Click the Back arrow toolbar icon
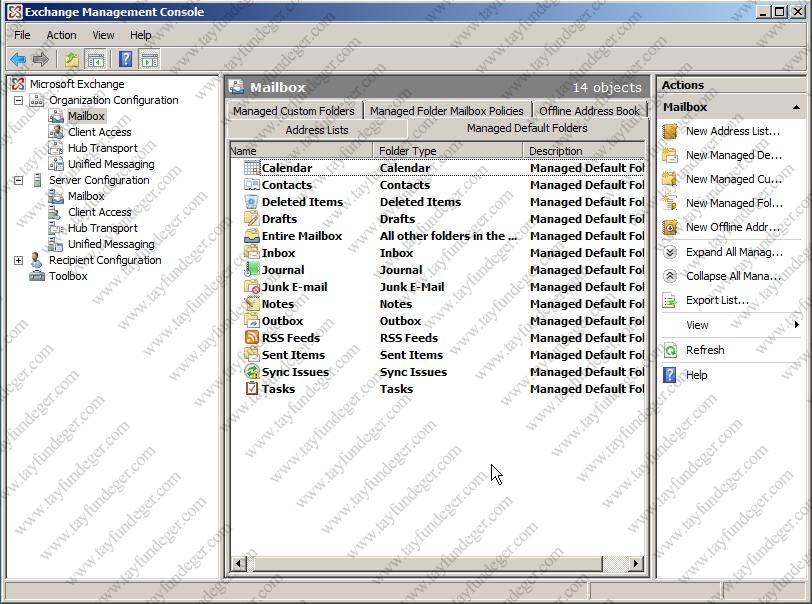This screenshot has height=604, width=812. (18, 60)
